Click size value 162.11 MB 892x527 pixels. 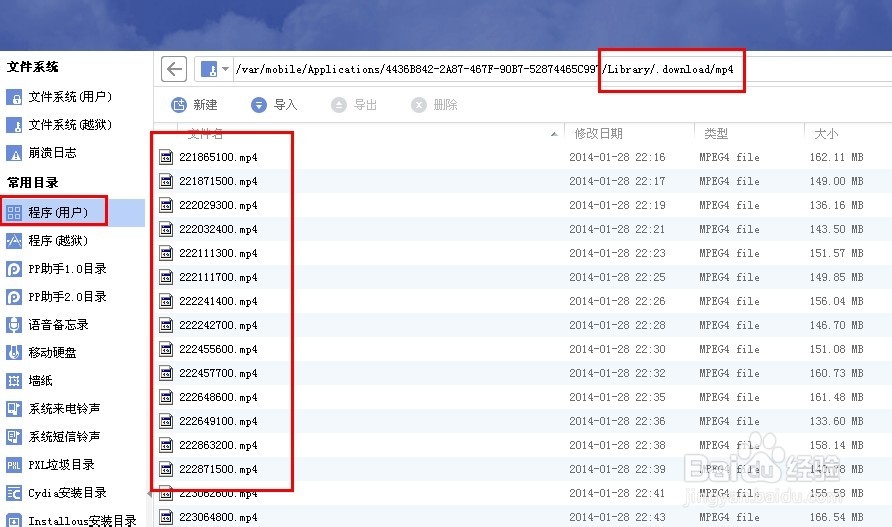(x=836, y=157)
